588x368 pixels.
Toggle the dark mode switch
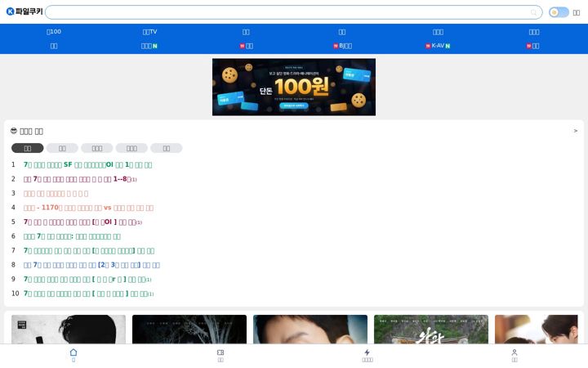pyautogui.click(x=559, y=12)
